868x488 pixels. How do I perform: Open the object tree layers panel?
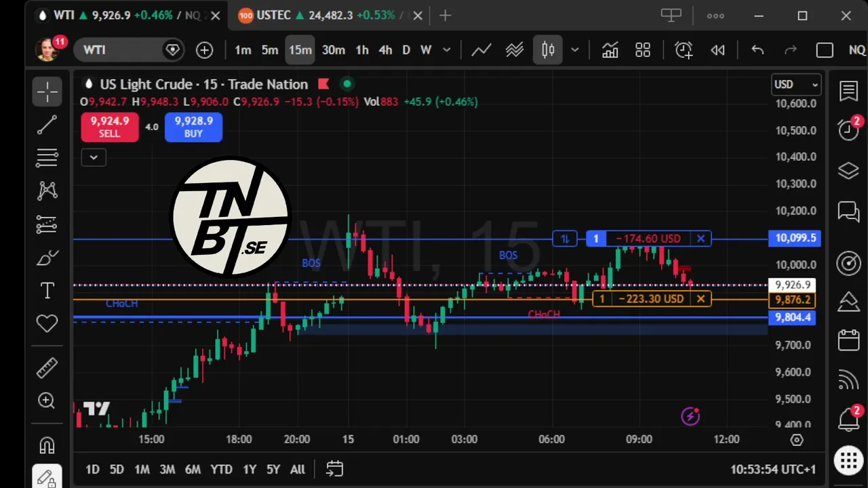(x=848, y=171)
